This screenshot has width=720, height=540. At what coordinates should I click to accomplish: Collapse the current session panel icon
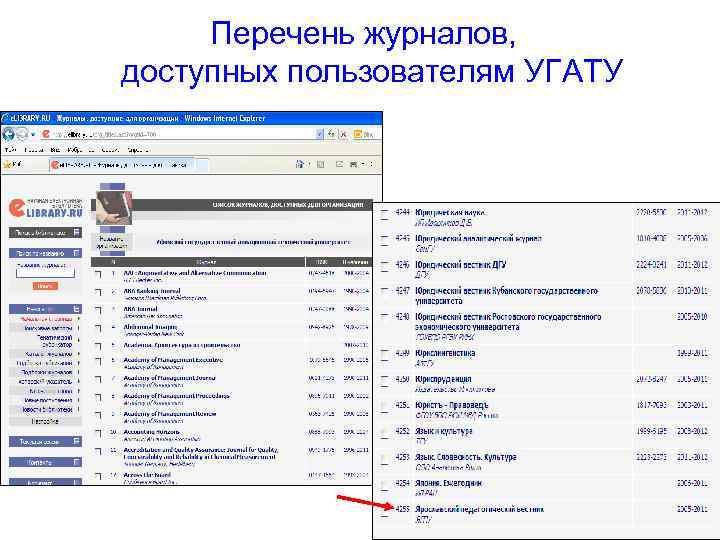click(x=77, y=441)
